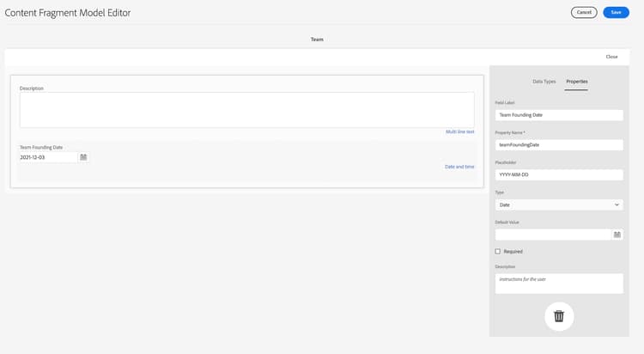The image size is (644, 354).
Task: Click the Default Value input field
Action: 553,235
